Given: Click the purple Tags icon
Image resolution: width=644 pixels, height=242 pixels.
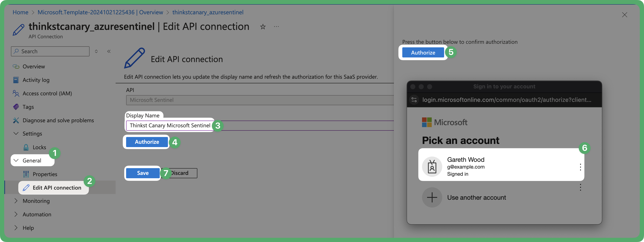Looking at the screenshot, I should tap(16, 107).
